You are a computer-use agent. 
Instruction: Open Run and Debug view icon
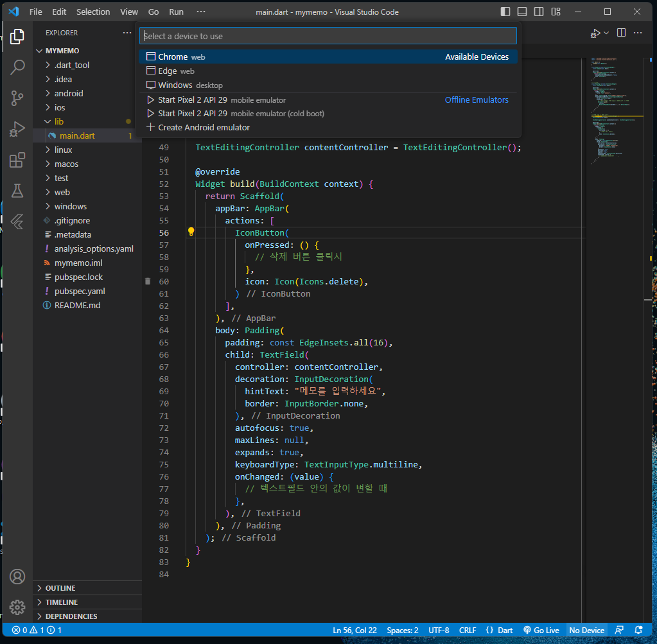tap(17, 129)
